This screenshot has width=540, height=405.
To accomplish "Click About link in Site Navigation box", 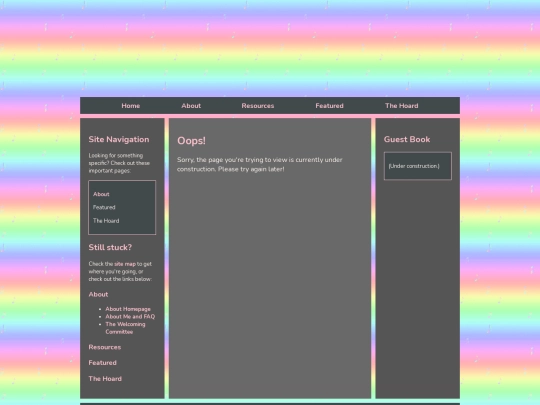I will (x=101, y=194).
